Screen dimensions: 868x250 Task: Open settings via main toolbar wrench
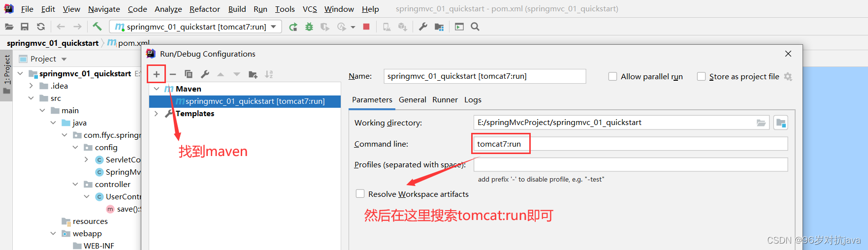[x=423, y=27]
